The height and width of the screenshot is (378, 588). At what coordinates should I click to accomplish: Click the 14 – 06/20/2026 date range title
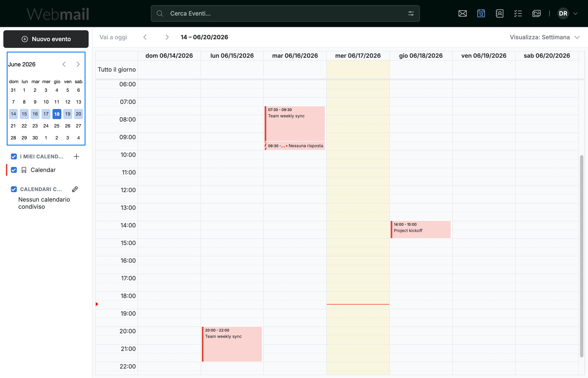coord(204,37)
